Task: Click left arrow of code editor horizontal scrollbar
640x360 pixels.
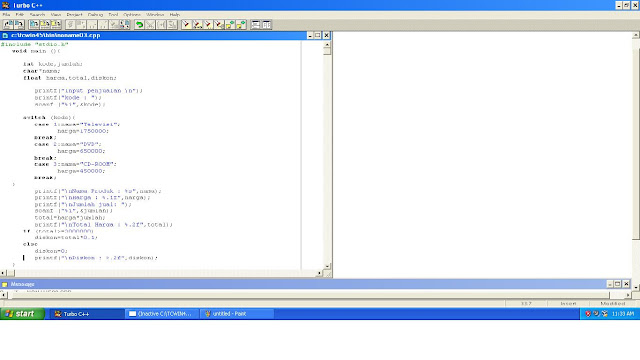Action: (x=3, y=273)
